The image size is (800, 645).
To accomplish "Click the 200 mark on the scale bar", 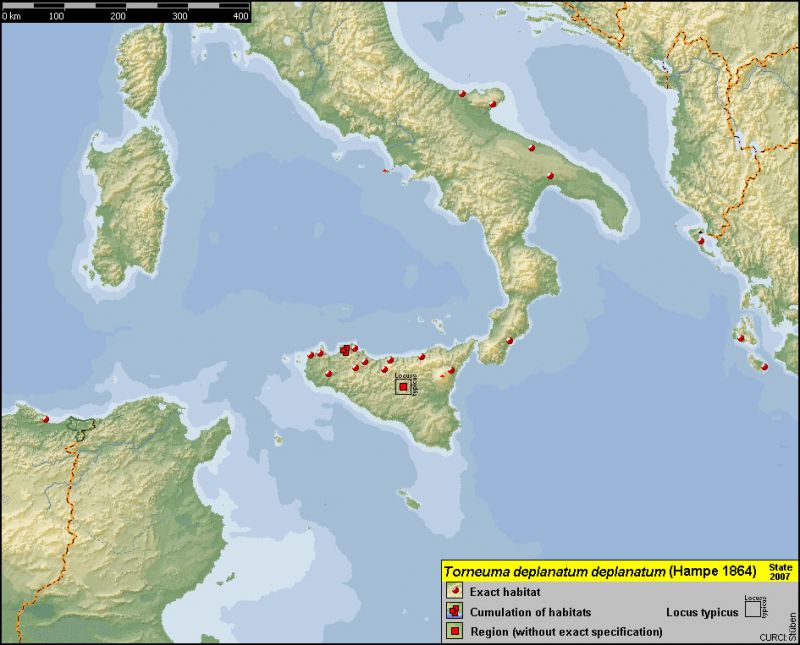I will (118, 17).
